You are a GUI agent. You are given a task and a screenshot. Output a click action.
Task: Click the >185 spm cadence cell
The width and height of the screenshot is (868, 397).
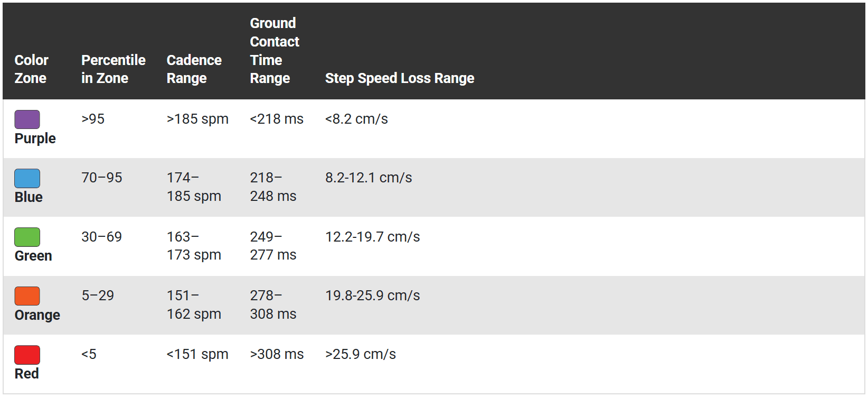[x=197, y=119]
